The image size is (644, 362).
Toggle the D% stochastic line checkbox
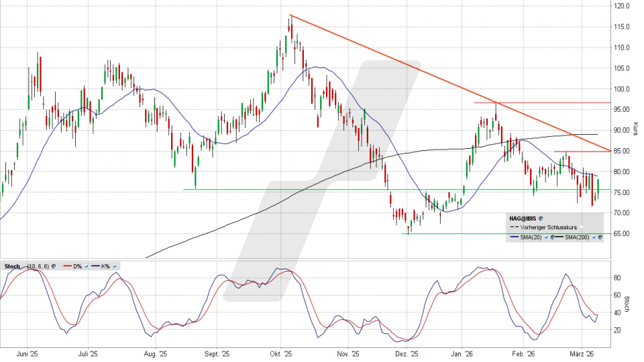click(87, 266)
